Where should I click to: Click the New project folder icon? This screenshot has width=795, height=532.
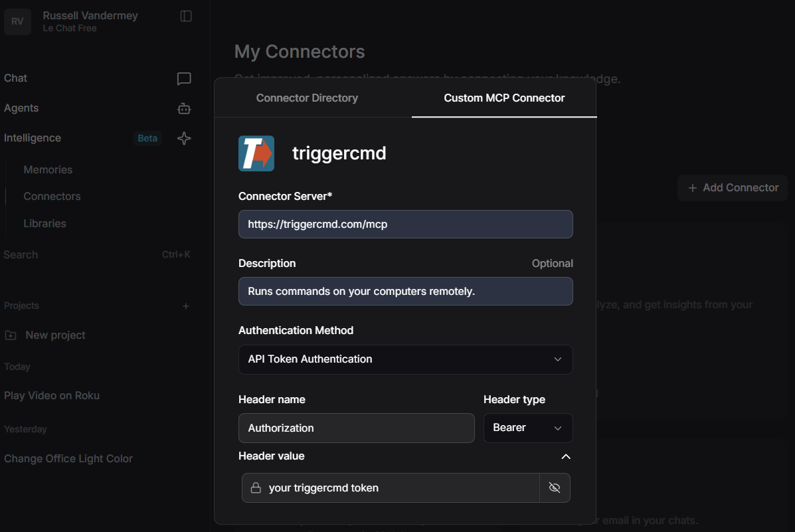(11, 335)
